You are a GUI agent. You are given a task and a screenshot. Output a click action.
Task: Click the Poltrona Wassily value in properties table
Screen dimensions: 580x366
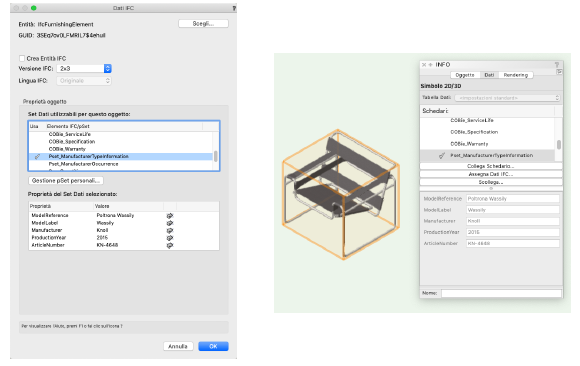[x=115, y=215]
